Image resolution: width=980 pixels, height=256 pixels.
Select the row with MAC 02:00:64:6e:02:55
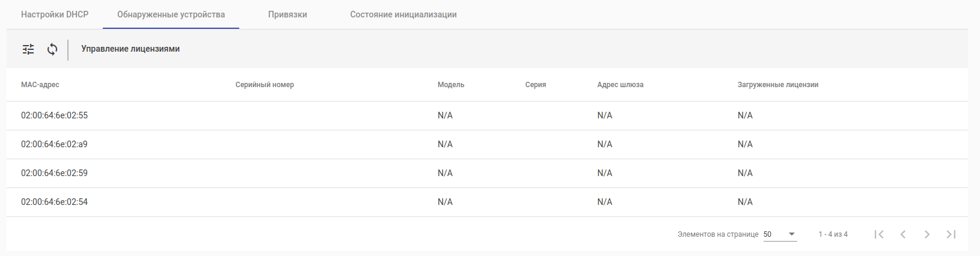click(x=54, y=115)
